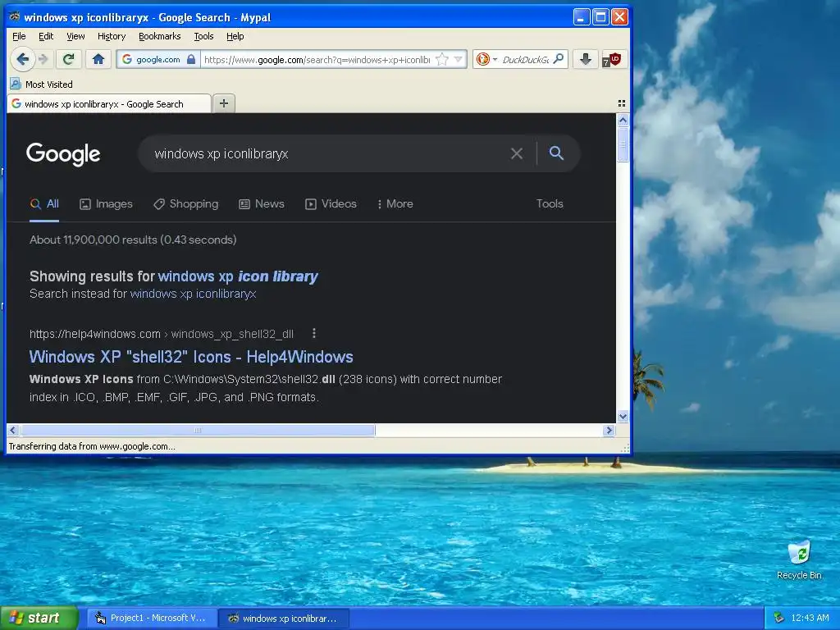Go back with the browser back arrow

point(22,59)
